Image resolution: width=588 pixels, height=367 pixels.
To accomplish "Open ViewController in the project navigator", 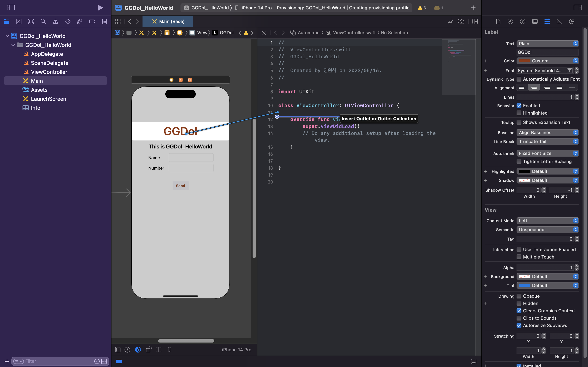I will coord(49,72).
